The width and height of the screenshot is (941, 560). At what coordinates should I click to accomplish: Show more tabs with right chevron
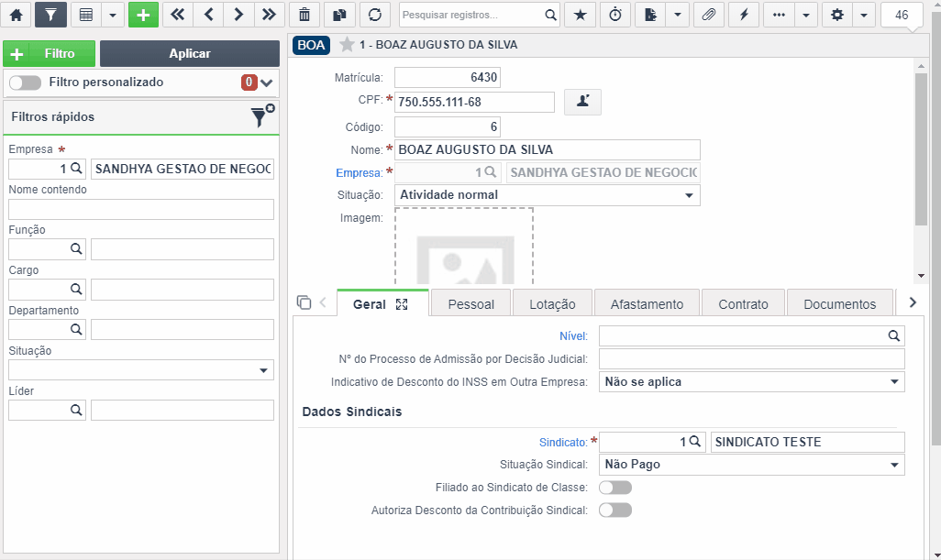pyautogui.click(x=913, y=302)
